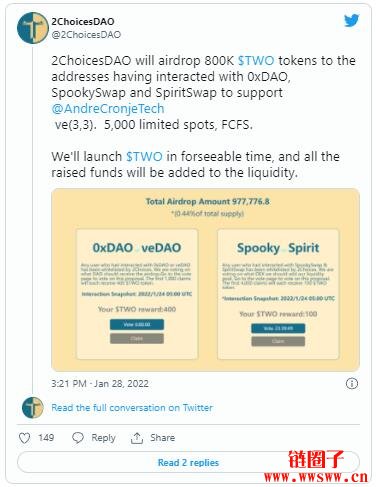Click the share upload icon
The image size is (377, 487).
(x=137, y=438)
